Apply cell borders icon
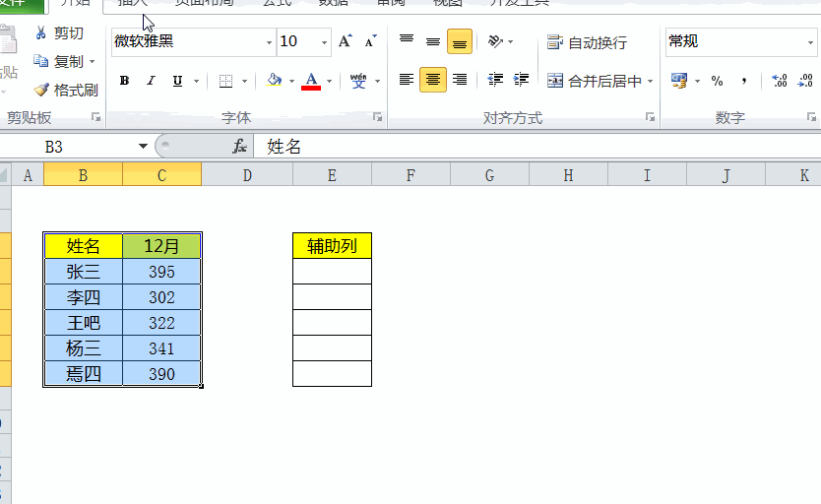This screenshot has height=504, width=821. [225, 81]
